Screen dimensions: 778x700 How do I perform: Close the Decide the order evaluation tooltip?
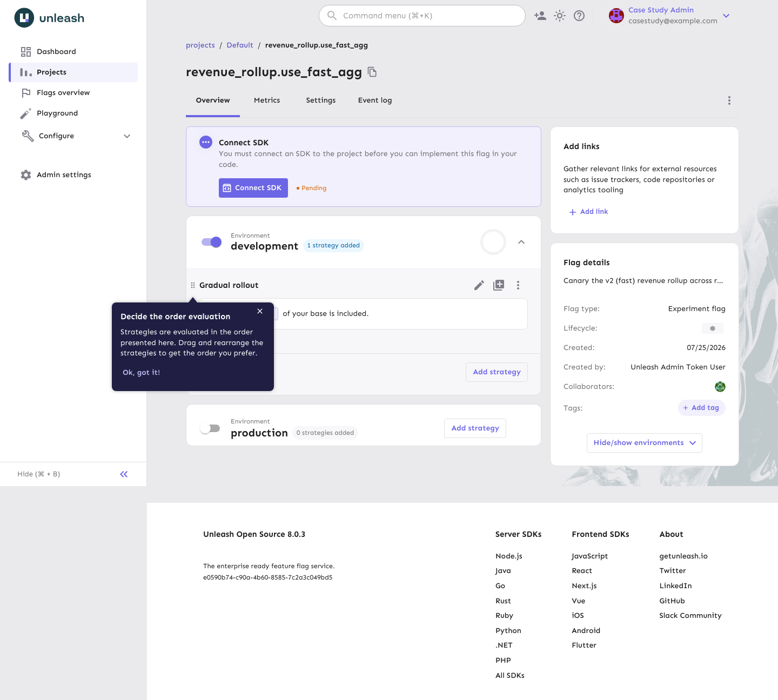click(260, 311)
